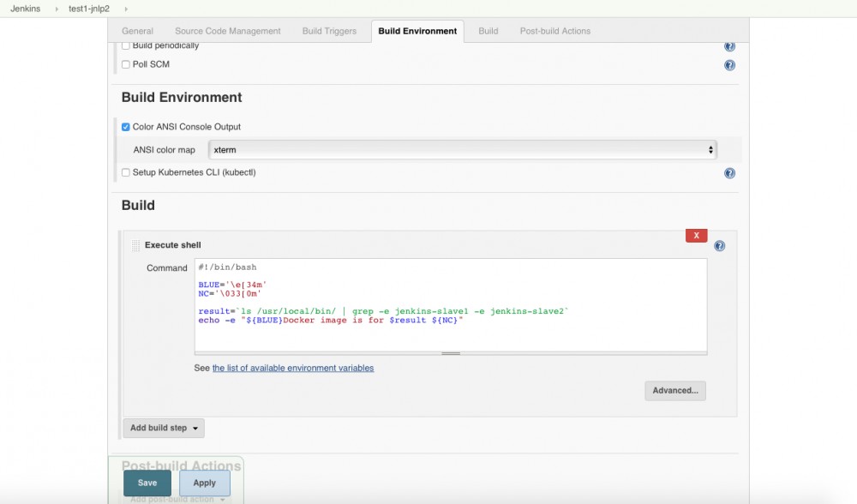The width and height of the screenshot is (857, 504).
Task: Open help for Setup Kubernetes CLI
Action: pos(729,173)
